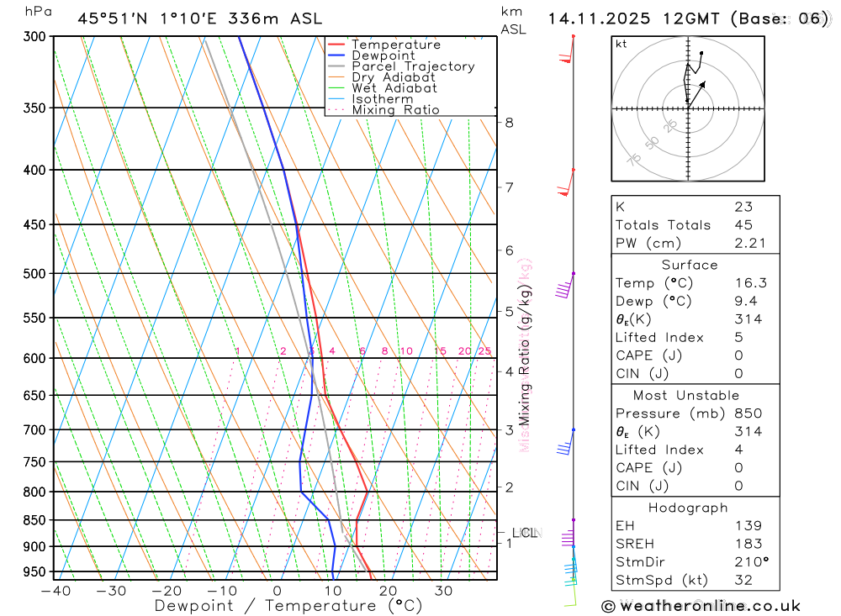Click the 500 hPa pressure label

tap(34, 274)
